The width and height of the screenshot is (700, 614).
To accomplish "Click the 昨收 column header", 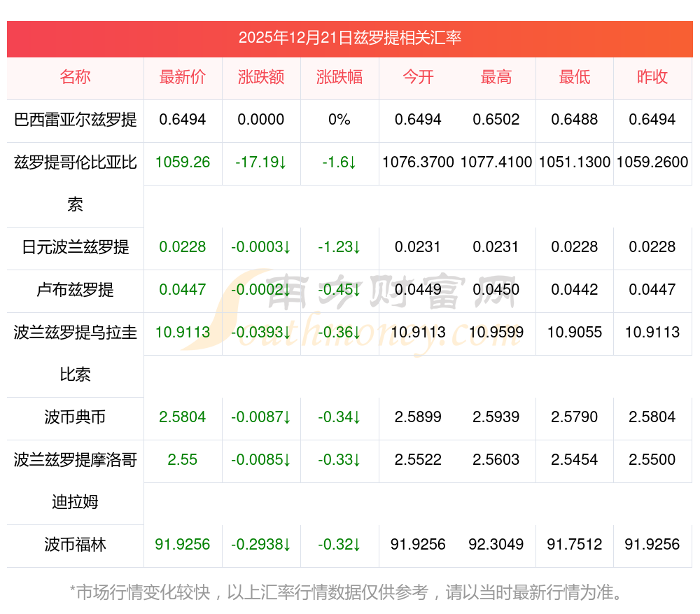I will [652, 78].
